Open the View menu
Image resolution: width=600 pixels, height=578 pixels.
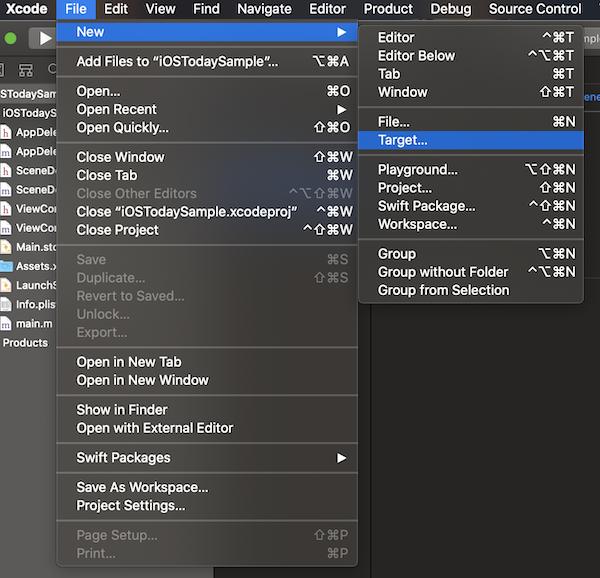160,9
